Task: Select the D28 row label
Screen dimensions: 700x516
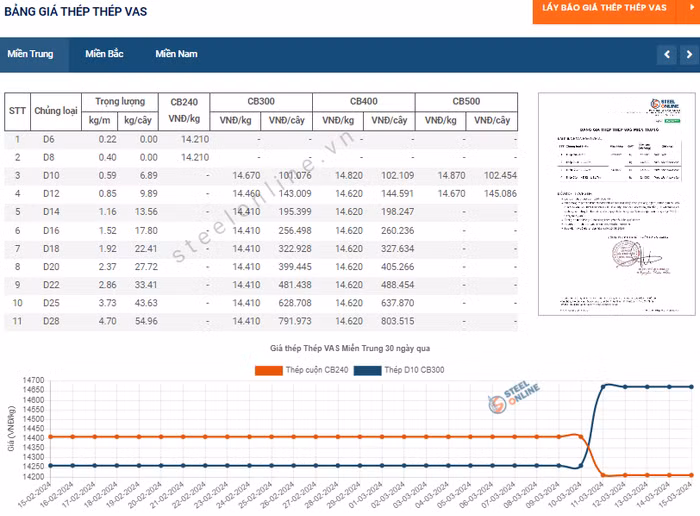Action: [51, 321]
